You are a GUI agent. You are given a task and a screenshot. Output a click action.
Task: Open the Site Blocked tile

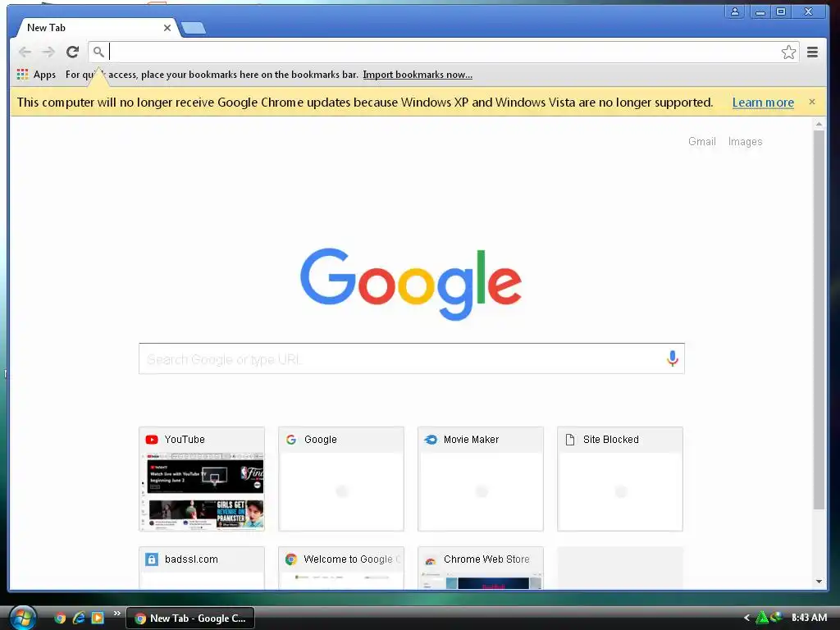(620, 479)
